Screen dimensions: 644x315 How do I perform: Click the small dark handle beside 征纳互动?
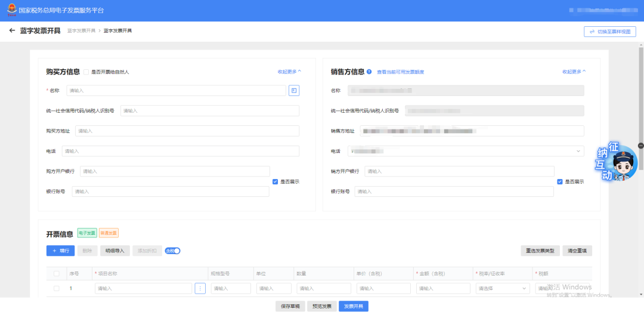click(640, 146)
